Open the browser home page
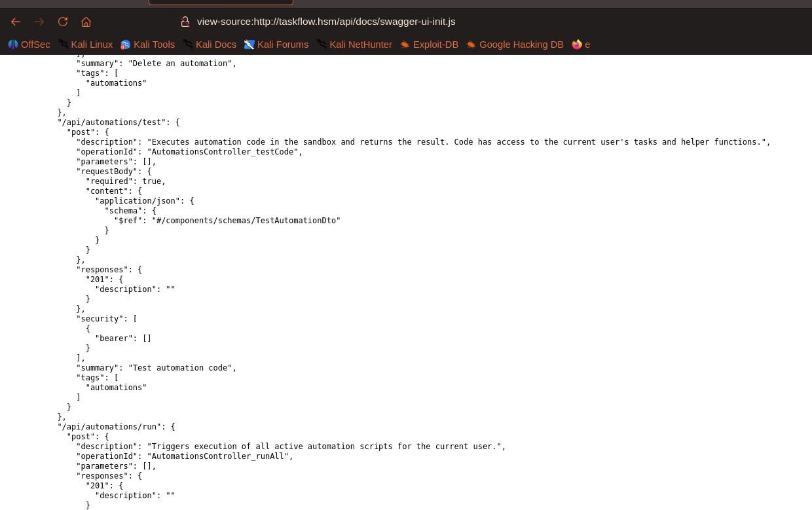This screenshot has height=510, width=812. pos(86,22)
